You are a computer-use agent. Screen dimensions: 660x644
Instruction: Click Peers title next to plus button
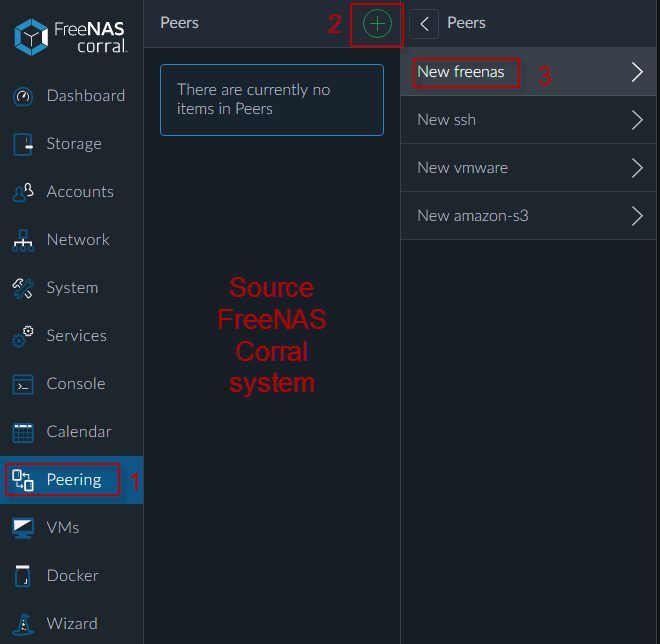click(x=179, y=23)
